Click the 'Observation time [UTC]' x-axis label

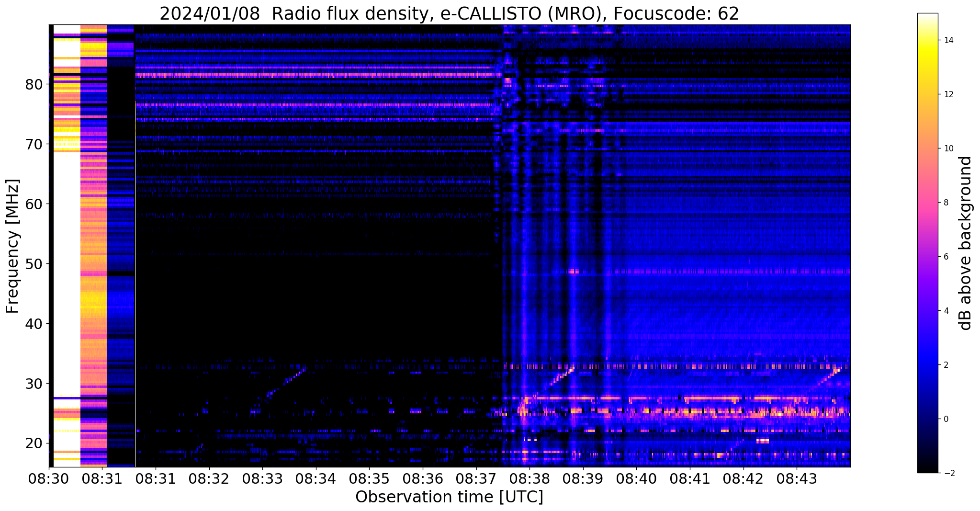449,497
